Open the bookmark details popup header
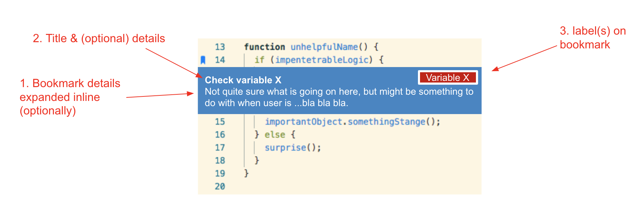The image size is (644, 206). point(243,80)
